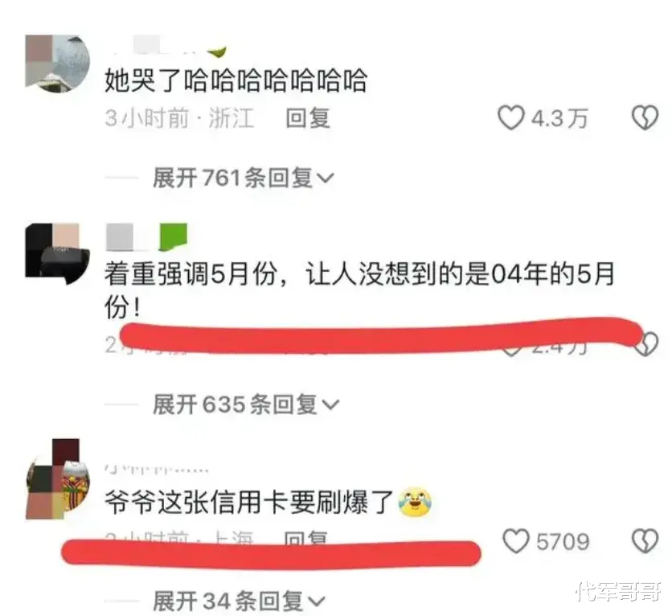Open the third commenter's avatar
This screenshot has width=672, height=616.
click(x=57, y=478)
